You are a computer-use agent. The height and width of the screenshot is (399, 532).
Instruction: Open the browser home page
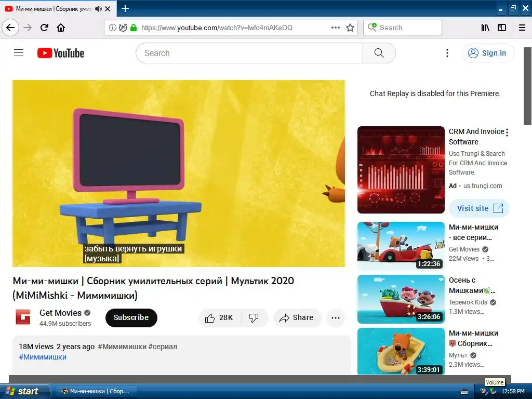coord(61,28)
